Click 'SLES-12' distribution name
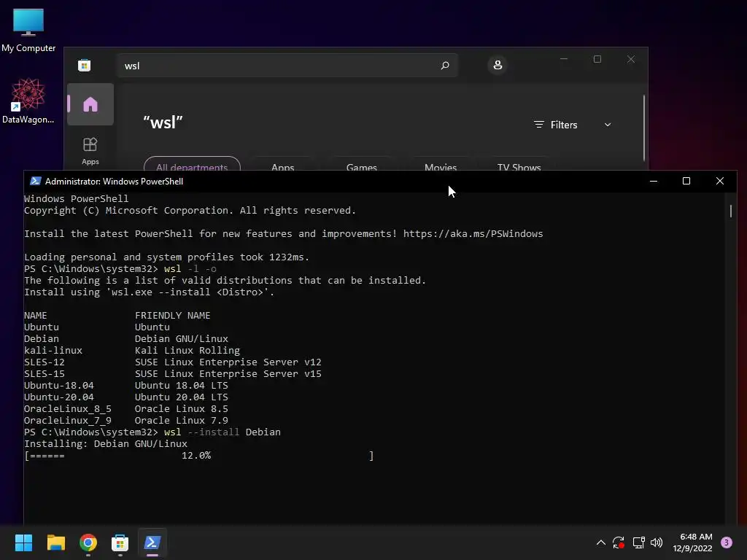 (x=44, y=362)
